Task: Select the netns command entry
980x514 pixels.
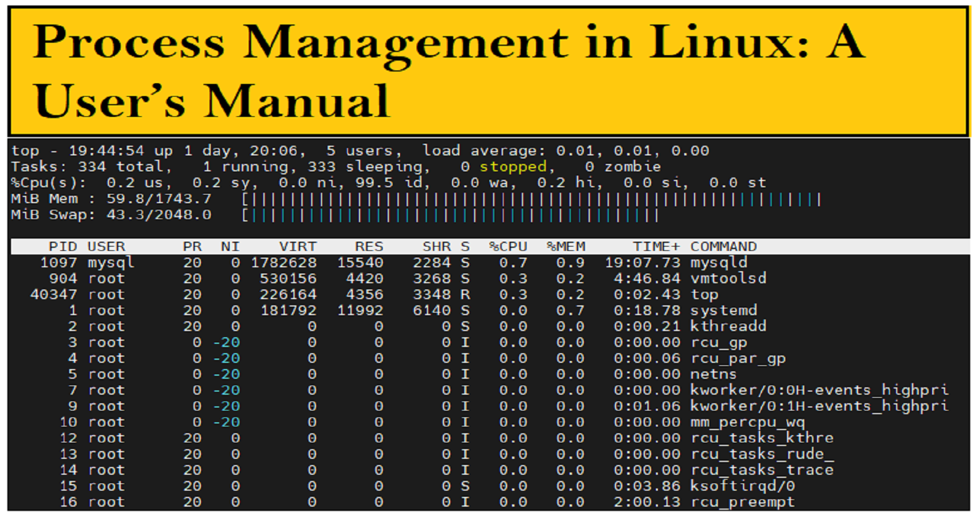Action: (x=714, y=374)
